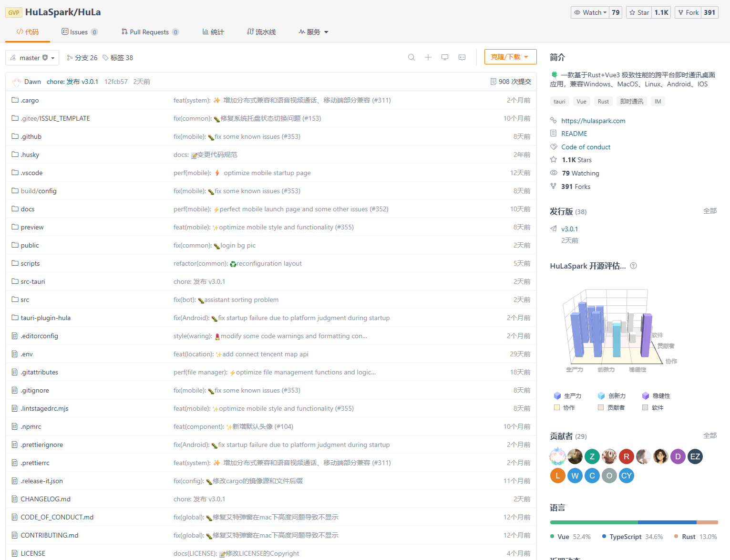
Task: Click the Vue topic tag
Action: click(581, 101)
